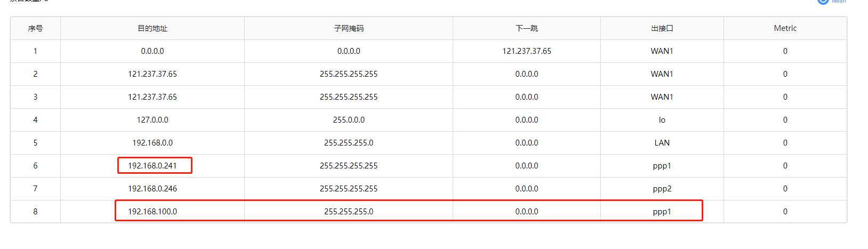Viewport: 868px width, 249px height.
Task: Click the lo interface cell
Action: coord(662,120)
